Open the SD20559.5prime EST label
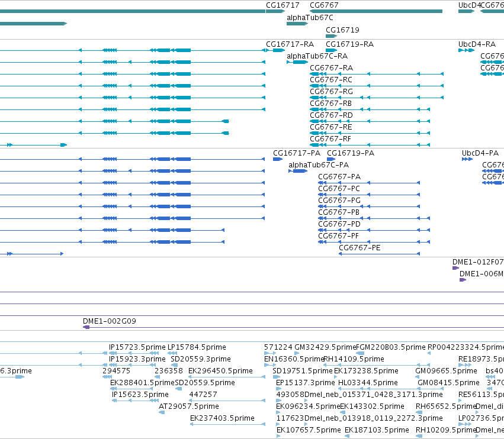The width and height of the screenshot is (504, 439). 205,382
